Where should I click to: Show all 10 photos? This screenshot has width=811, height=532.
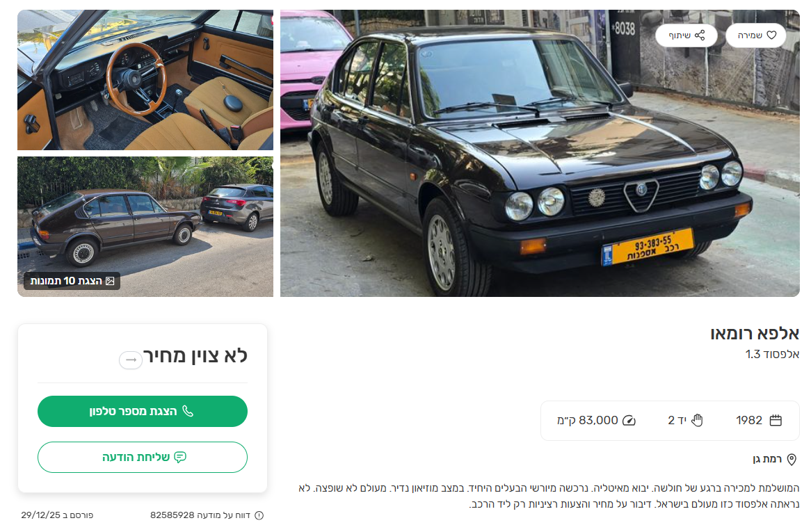(x=72, y=281)
